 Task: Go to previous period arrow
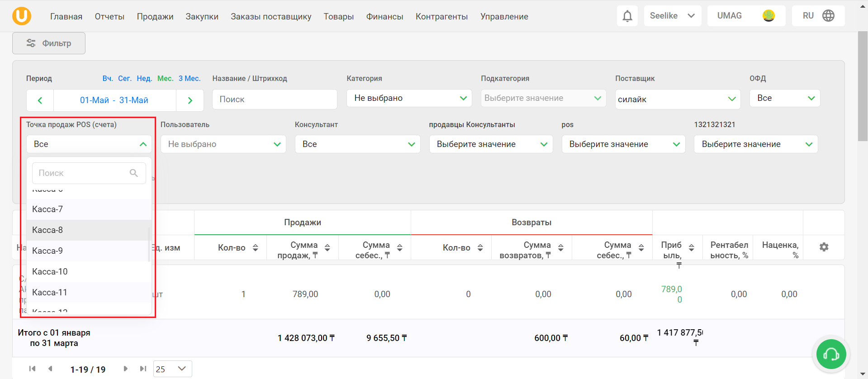(x=40, y=100)
